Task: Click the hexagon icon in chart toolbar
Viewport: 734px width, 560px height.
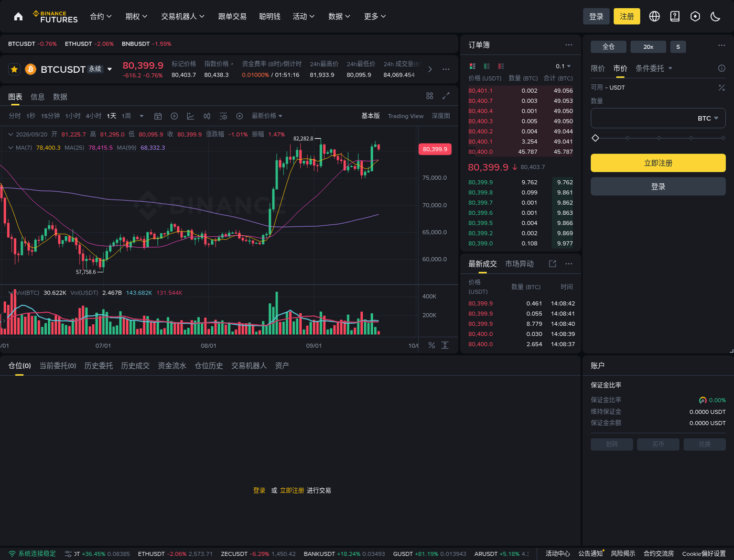Action: [240, 116]
